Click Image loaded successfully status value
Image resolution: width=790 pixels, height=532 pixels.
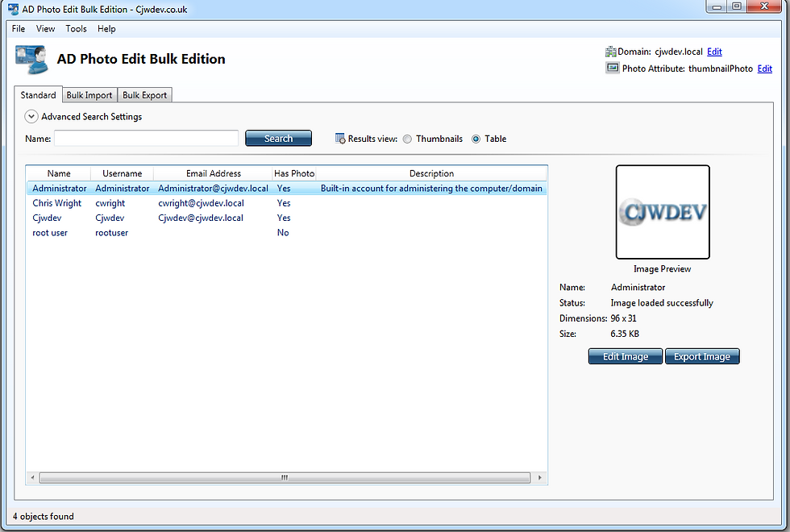(662, 303)
